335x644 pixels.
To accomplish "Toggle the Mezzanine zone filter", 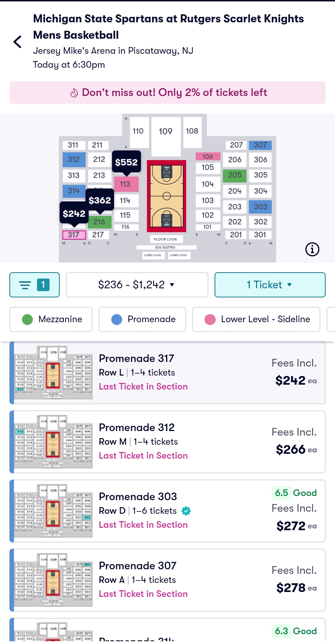I will pos(51,319).
